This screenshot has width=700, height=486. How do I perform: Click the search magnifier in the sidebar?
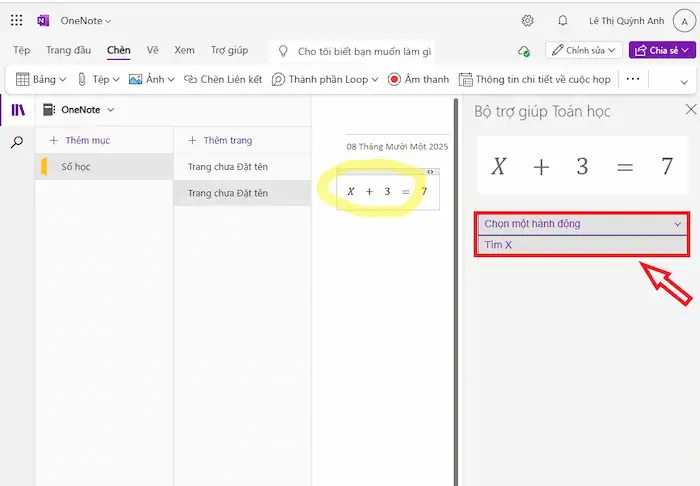[17, 143]
